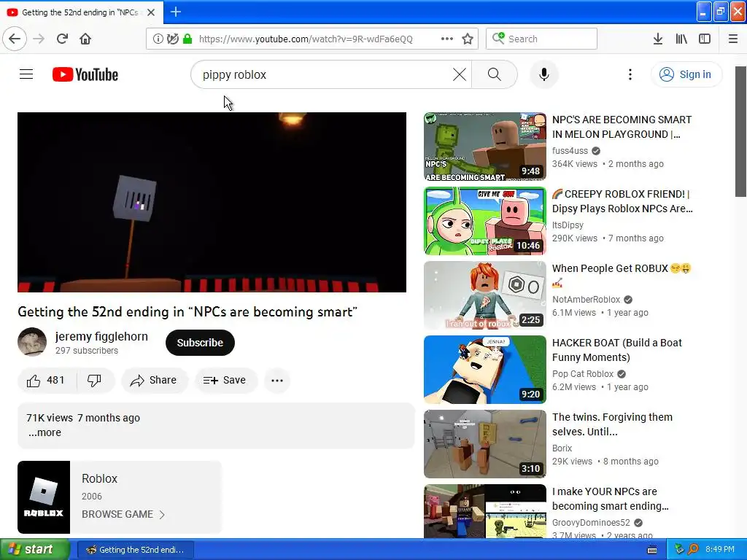Open the on-screen keyboard taskbar icon

pos(652,550)
